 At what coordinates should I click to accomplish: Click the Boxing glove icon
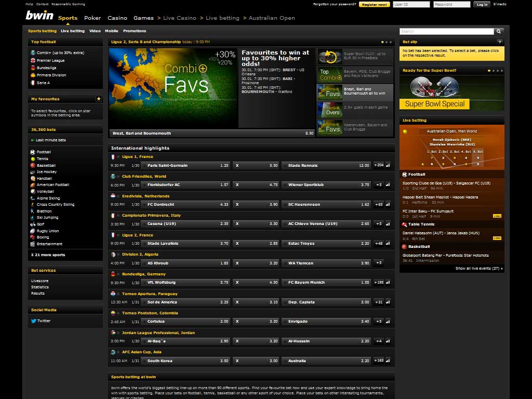click(33, 237)
